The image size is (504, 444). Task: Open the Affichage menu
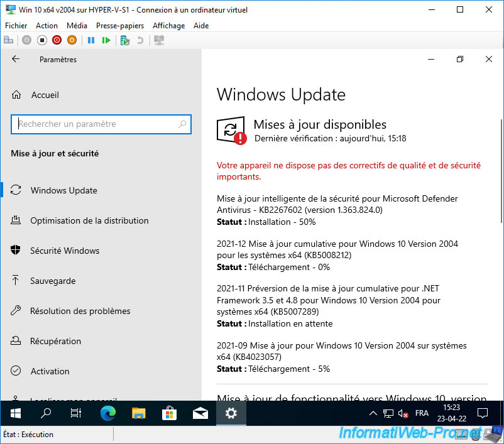click(x=169, y=26)
